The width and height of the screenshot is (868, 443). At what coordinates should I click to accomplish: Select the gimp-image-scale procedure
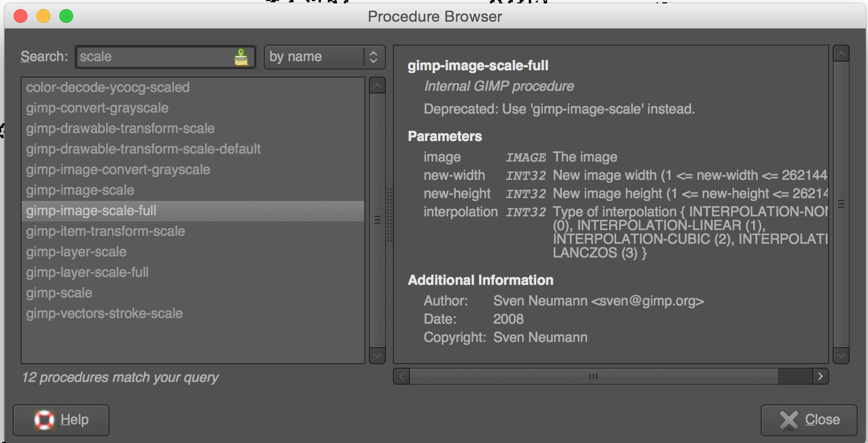193,190
